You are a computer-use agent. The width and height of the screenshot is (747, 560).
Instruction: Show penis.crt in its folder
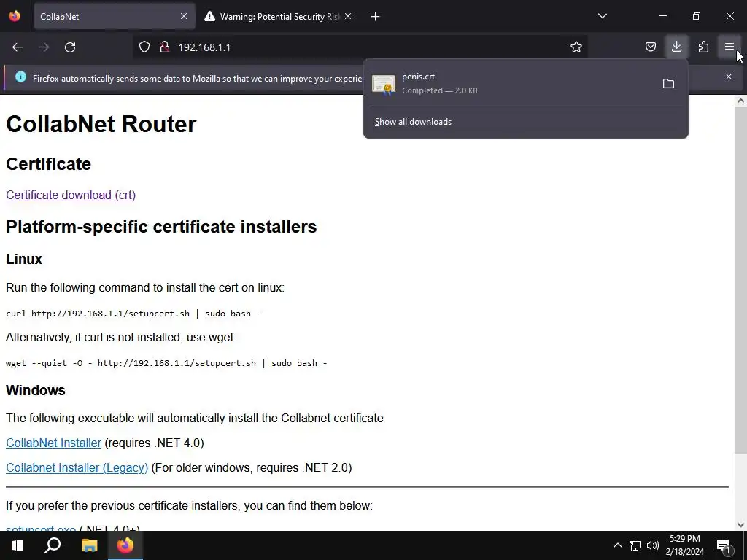click(x=668, y=84)
